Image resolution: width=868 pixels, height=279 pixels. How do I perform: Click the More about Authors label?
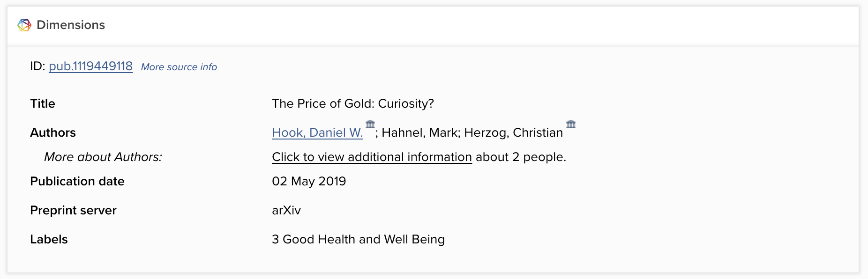[x=103, y=157]
